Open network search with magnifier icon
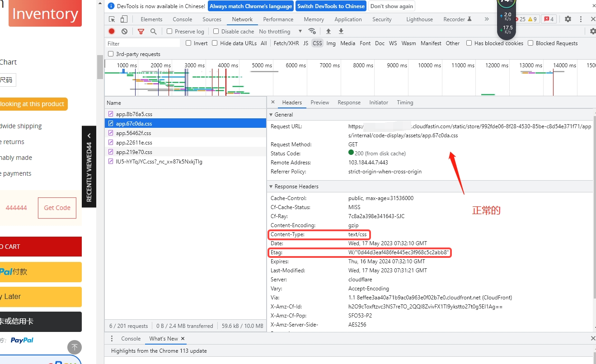The width and height of the screenshot is (596, 364). click(154, 31)
